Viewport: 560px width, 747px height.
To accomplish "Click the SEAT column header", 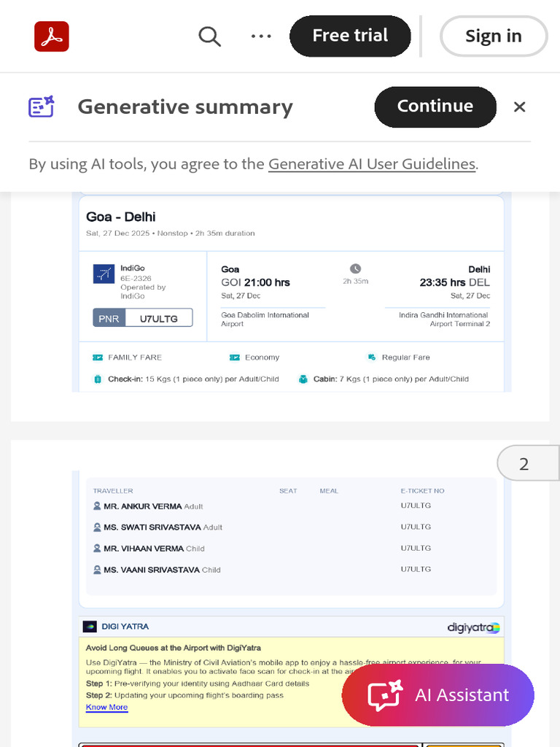I will [x=288, y=491].
